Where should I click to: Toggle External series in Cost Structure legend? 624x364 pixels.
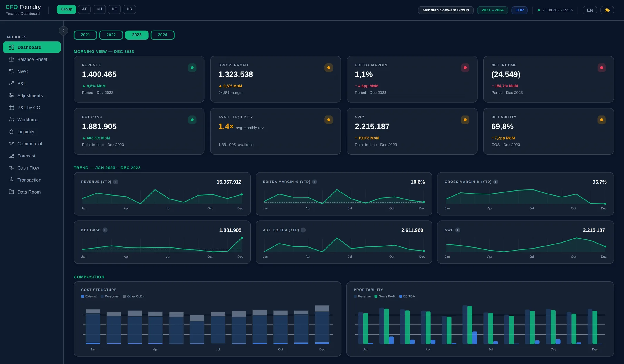pyautogui.click(x=89, y=296)
